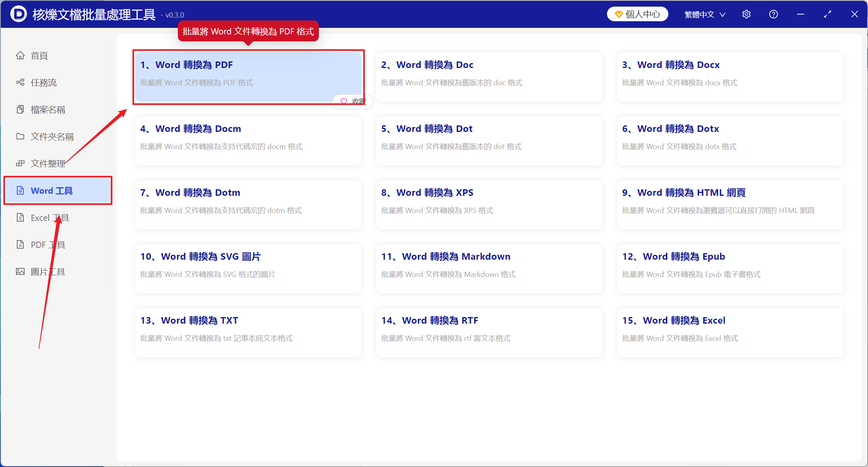This screenshot has height=467, width=868.
Task: Click the 文件整理 organize icon
Action: (x=20, y=163)
